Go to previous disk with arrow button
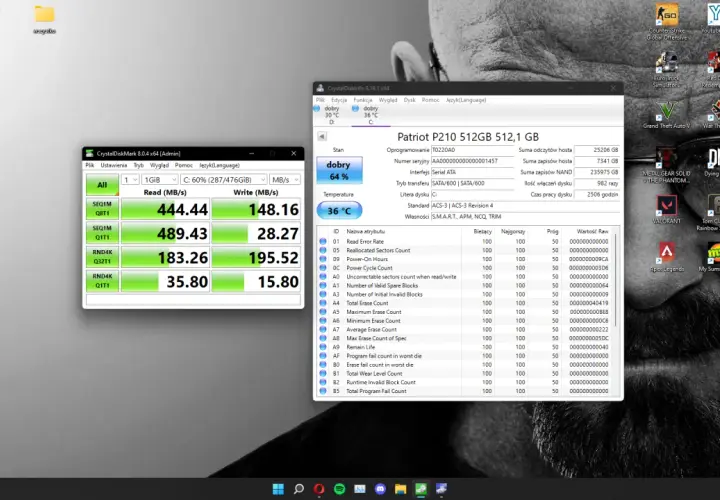This screenshot has width=720, height=500. pyautogui.click(x=322, y=136)
